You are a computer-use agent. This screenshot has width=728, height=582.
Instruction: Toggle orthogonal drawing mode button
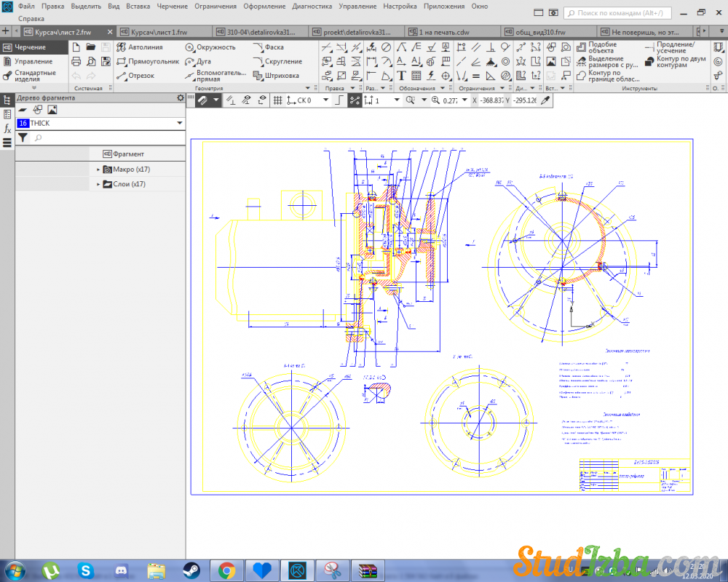(x=338, y=100)
